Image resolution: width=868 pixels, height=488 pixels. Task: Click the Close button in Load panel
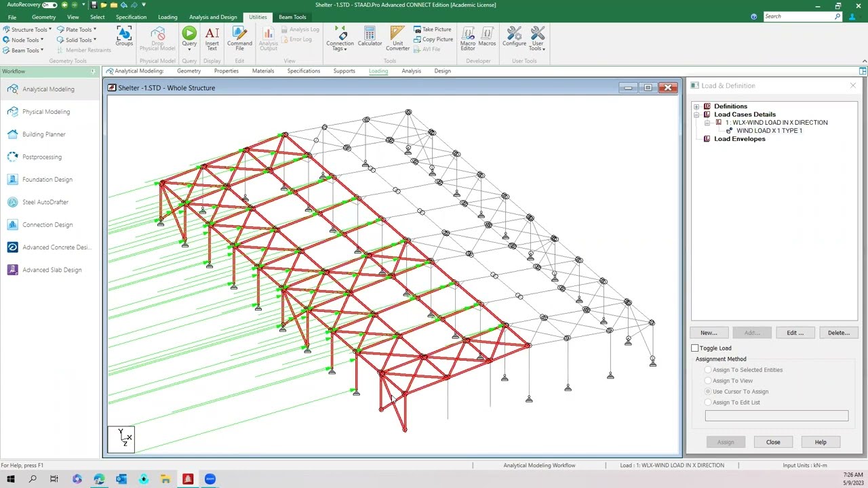click(x=773, y=442)
